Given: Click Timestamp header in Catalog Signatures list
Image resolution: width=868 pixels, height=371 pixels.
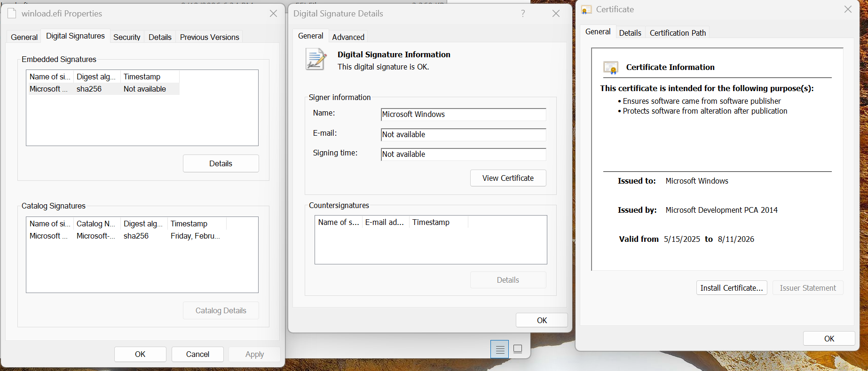Looking at the screenshot, I should 197,224.
